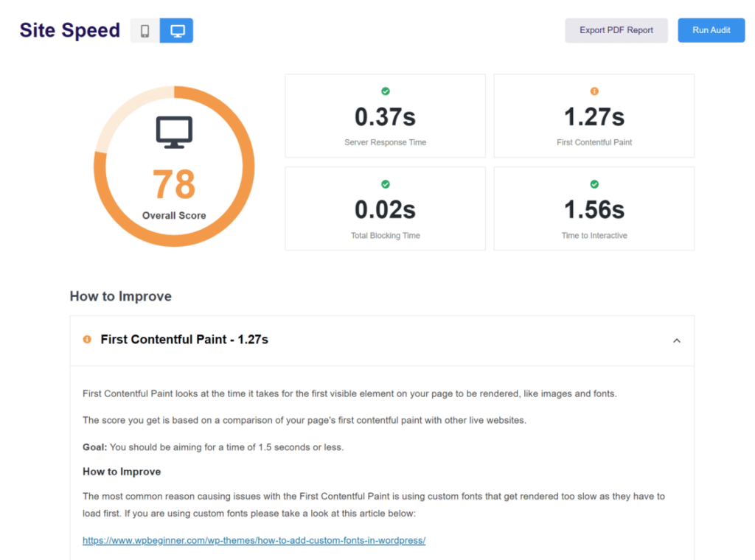Click the green check icon above Total Blocking Time

(x=385, y=183)
